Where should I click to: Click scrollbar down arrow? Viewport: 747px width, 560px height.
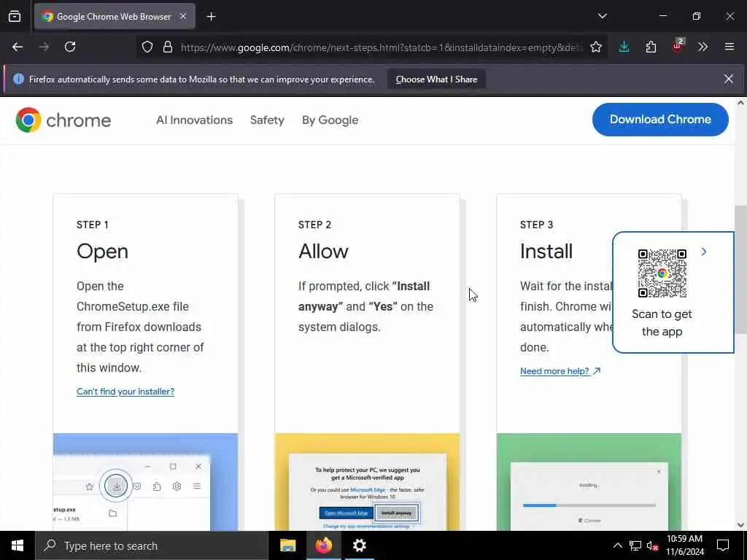click(x=741, y=525)
